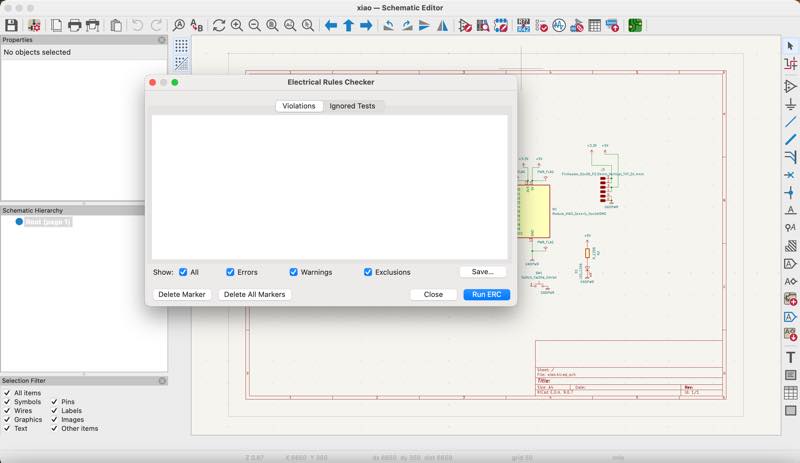Toggle Graphics in Selection Filter

pos(7,419)
